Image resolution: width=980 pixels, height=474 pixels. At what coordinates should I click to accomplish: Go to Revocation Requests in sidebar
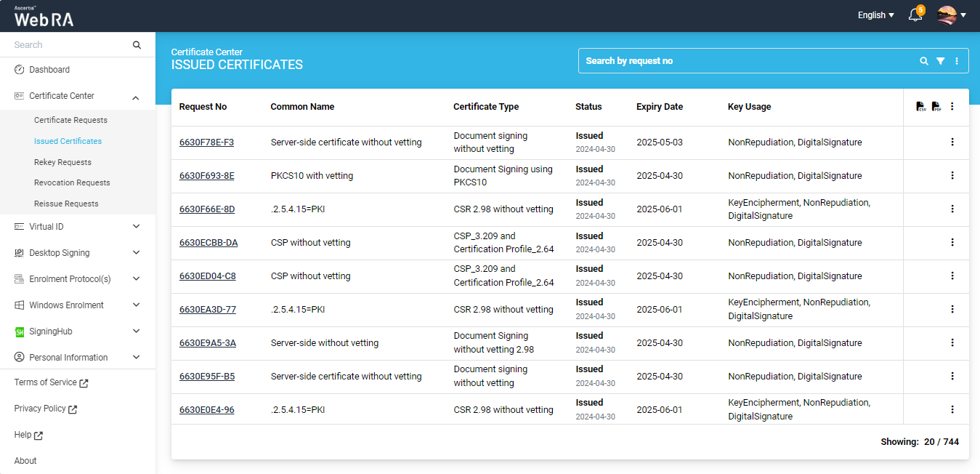tap(72, 183)
